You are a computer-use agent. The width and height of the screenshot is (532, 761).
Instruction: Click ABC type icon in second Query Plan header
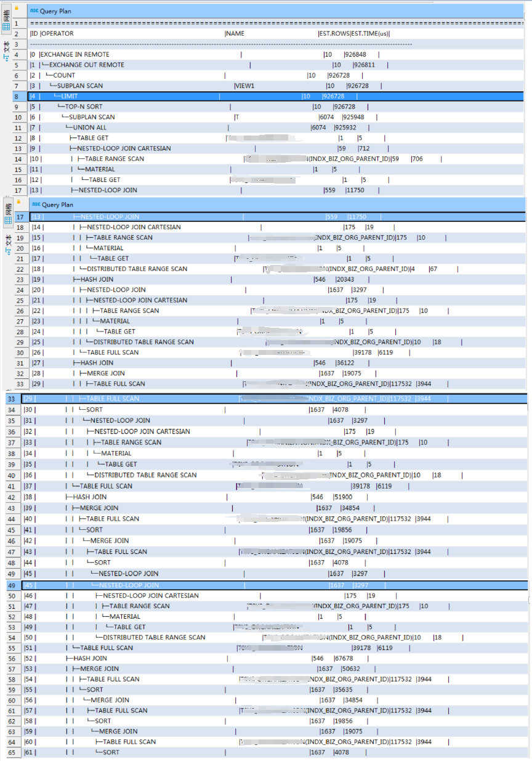(36, 205)
